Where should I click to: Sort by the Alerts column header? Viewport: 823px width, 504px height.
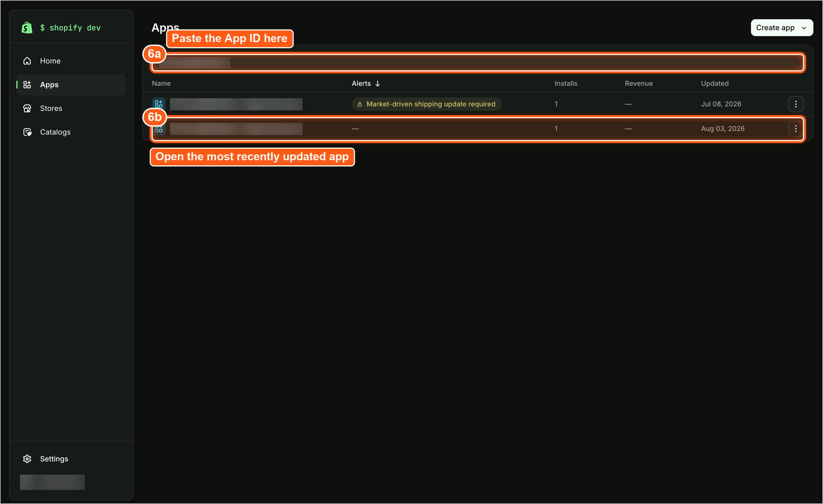pyautogui.click(x=361, y=84)
